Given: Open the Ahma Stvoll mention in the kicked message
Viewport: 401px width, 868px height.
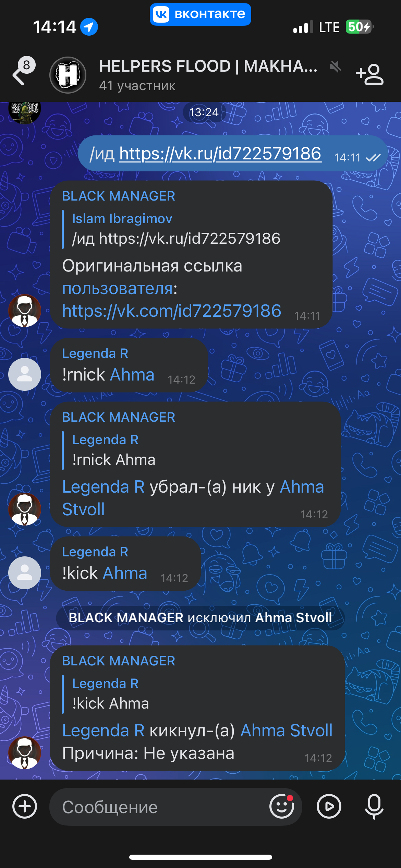Looking at the screenshot, I should click(x=287, y=730).
